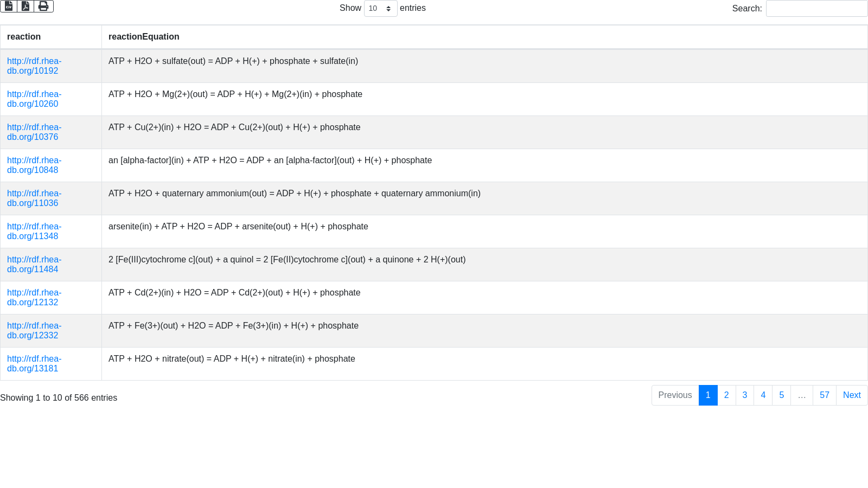Export the table as CSV
The width and height of the screenshot is (868, 488).
point(9,6)
